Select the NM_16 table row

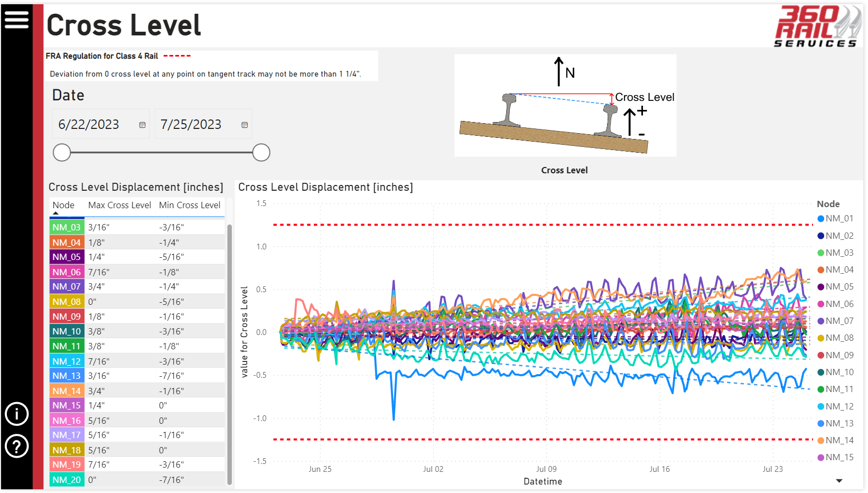click(137, 421)
